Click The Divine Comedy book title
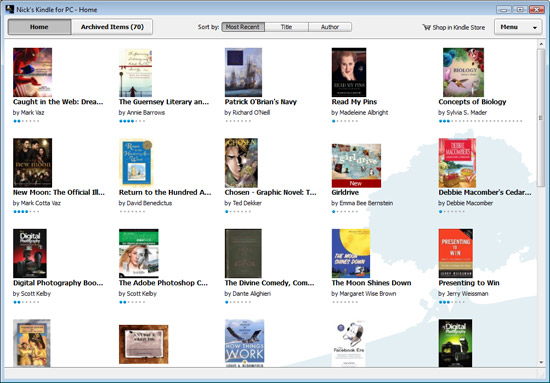 coord(269,283)
